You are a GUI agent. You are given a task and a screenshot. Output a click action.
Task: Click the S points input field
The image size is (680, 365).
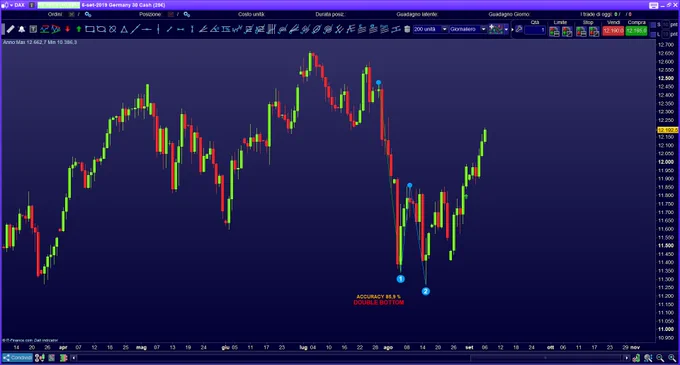pos(666,25)
